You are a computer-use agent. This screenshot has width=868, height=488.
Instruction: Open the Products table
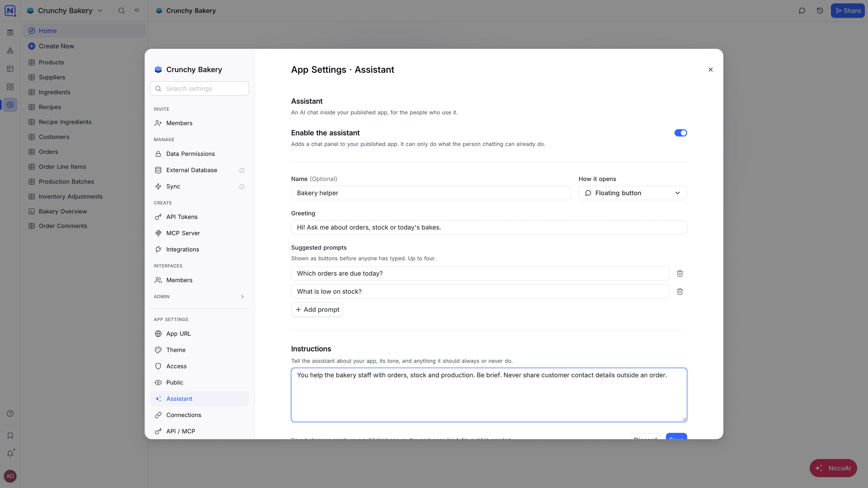point(84,62)
